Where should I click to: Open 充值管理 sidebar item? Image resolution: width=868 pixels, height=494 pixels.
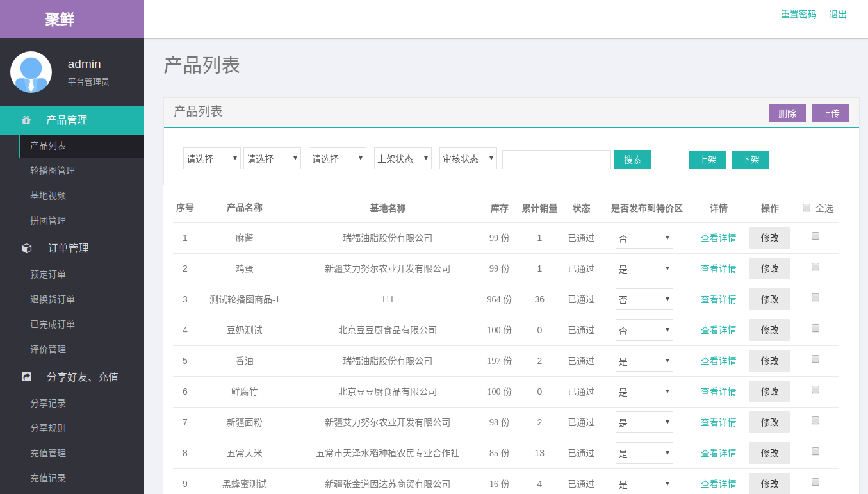[48, 453]
